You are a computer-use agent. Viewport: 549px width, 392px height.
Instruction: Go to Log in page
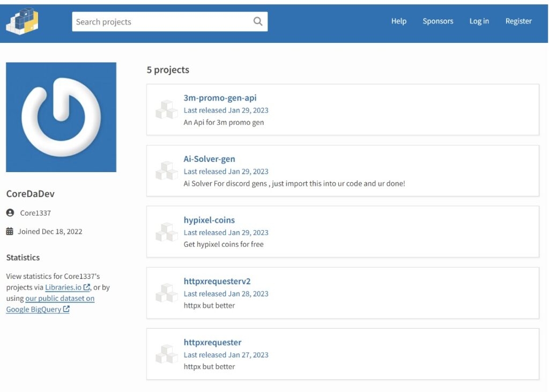(x=479, y=21)
